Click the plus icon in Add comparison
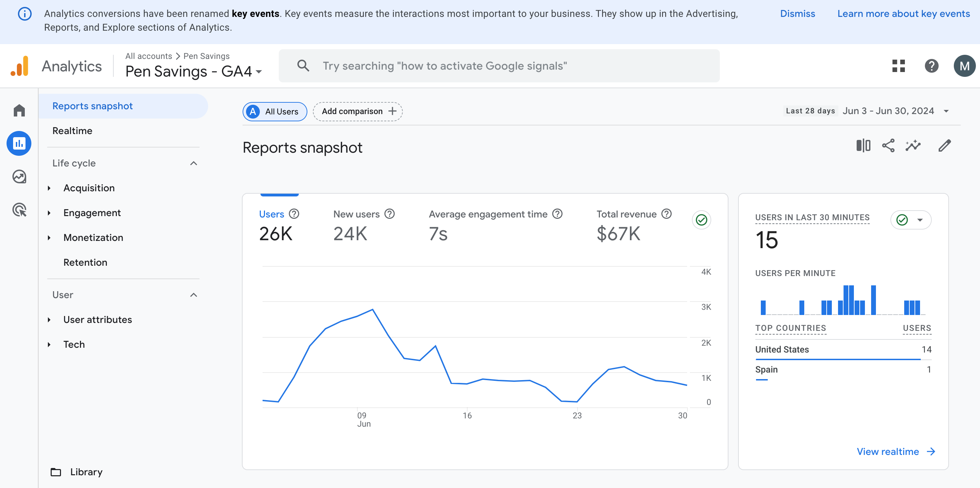This screenshot has height=488, width=980. [392, 111]
